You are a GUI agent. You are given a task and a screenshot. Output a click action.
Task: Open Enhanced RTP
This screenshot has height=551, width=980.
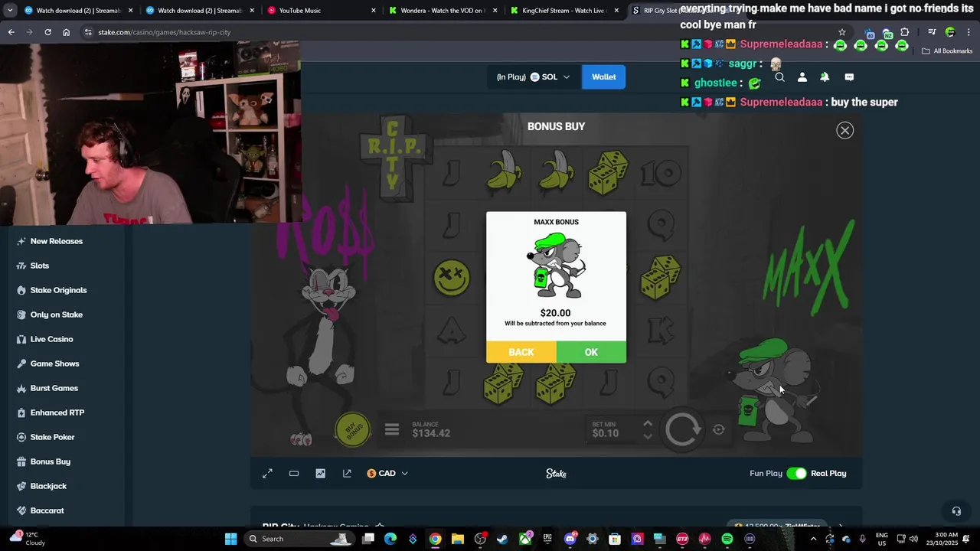pyautogui.click(x=57, y=412)
